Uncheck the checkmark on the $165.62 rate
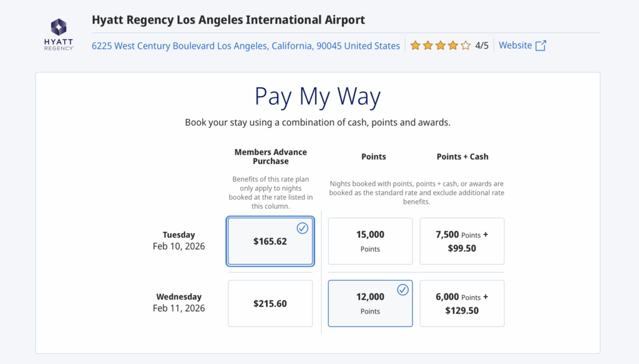This screenshot has height=364, width=639. (303, 228)
